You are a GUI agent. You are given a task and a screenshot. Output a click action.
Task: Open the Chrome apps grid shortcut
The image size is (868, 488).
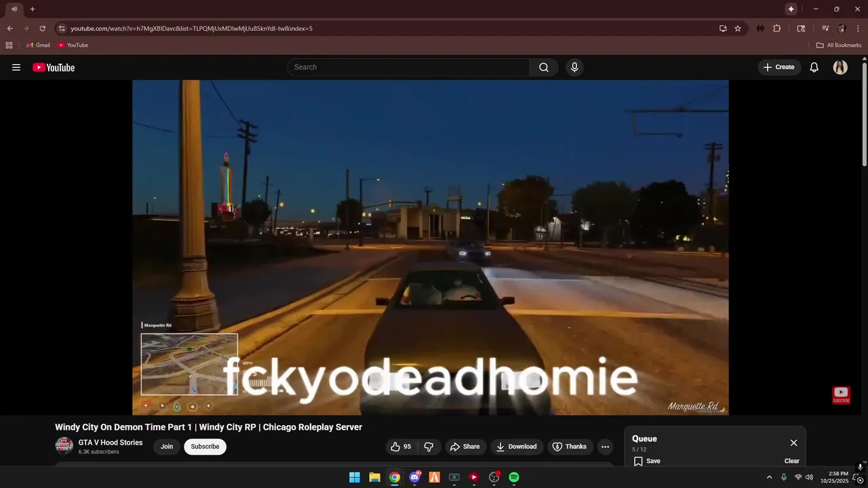coord(9,45)
